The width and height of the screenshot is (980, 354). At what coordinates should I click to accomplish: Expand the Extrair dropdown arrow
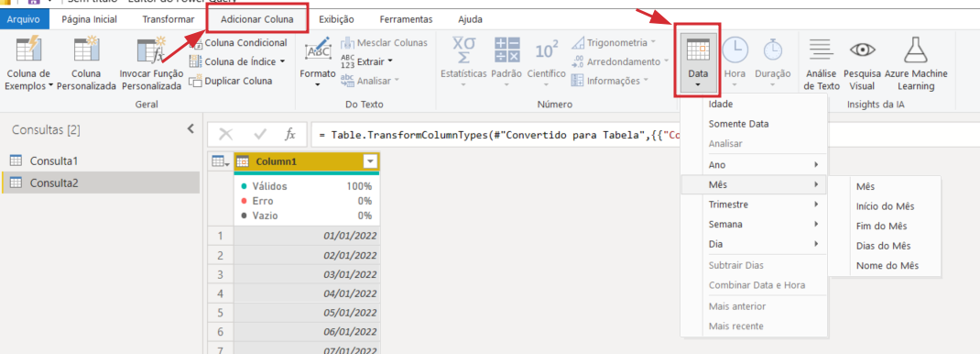[x=390, y=61]
